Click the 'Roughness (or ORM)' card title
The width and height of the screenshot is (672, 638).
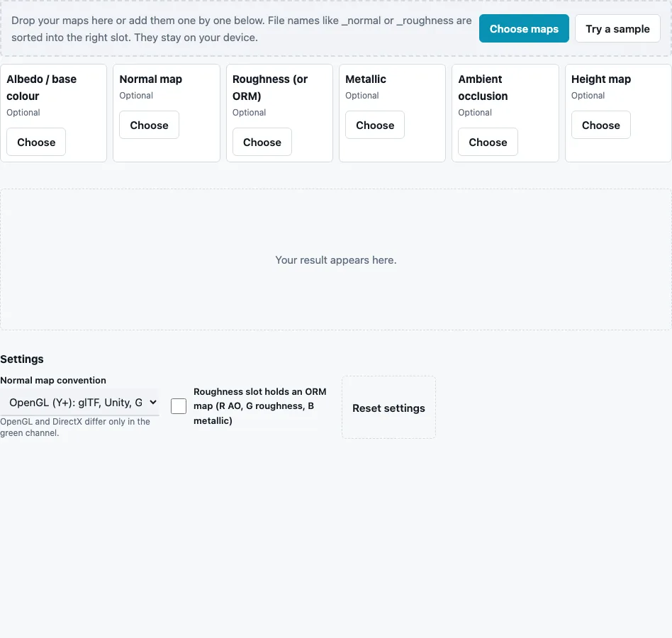tap(270, 87)
